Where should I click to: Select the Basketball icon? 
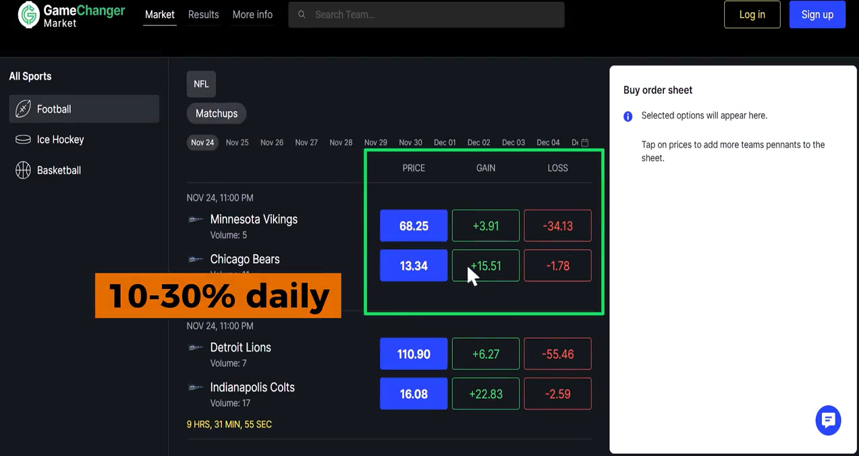23,170
